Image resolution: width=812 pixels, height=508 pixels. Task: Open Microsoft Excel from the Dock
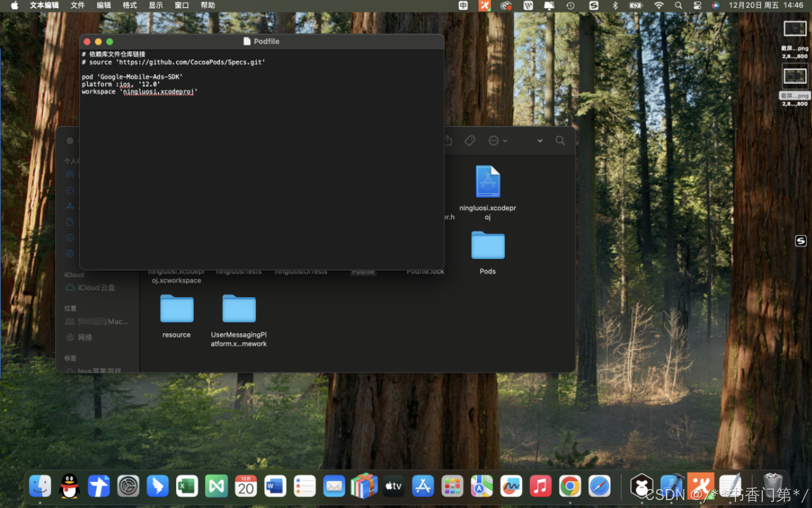coord(187,486)
